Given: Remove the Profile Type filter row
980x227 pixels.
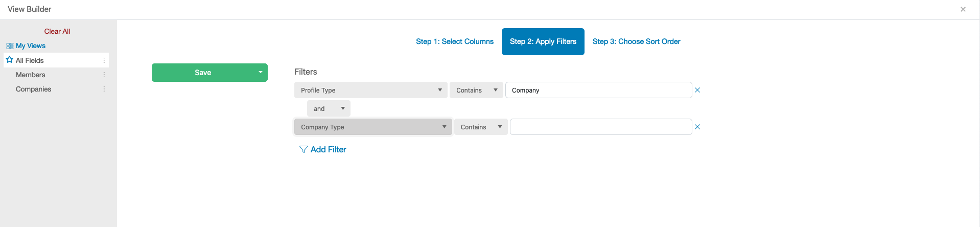Looking at the screenshot, I should (697, 90).
